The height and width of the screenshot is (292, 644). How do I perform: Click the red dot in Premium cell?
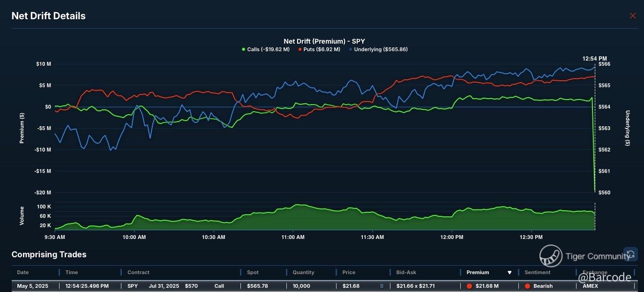click(x=469, y=286)
